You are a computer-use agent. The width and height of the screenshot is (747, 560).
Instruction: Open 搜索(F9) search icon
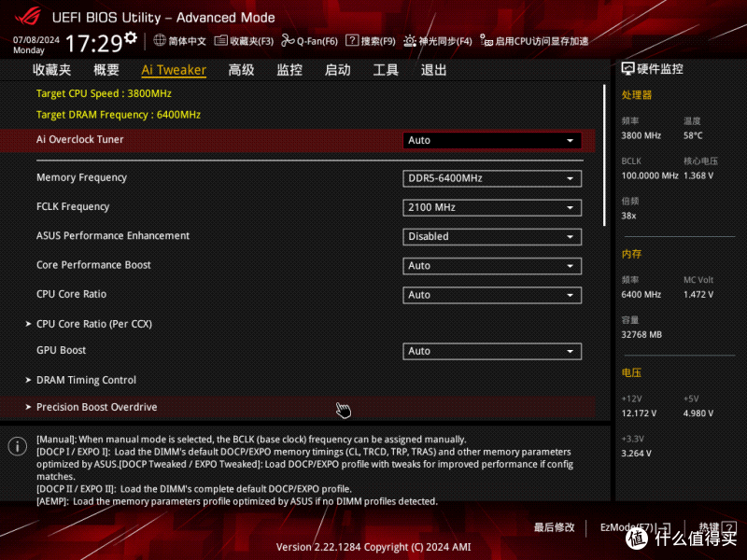[352, 40]
